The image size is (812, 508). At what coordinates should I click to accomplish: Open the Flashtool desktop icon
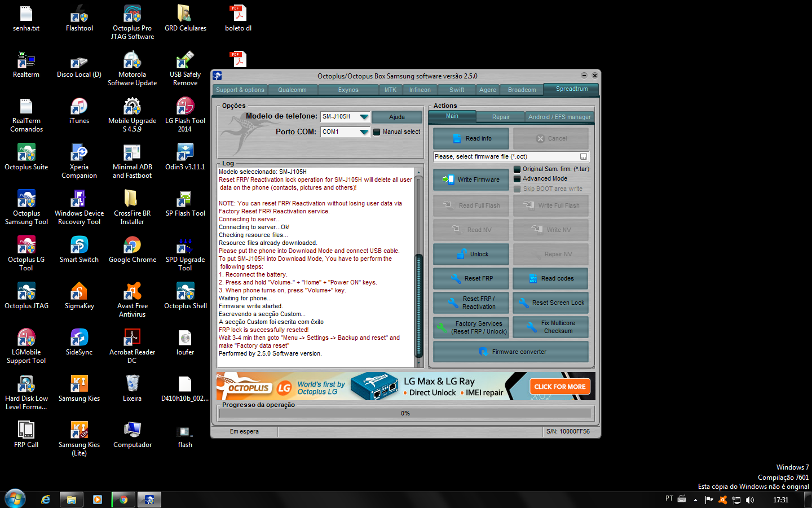tap(79, 17)
